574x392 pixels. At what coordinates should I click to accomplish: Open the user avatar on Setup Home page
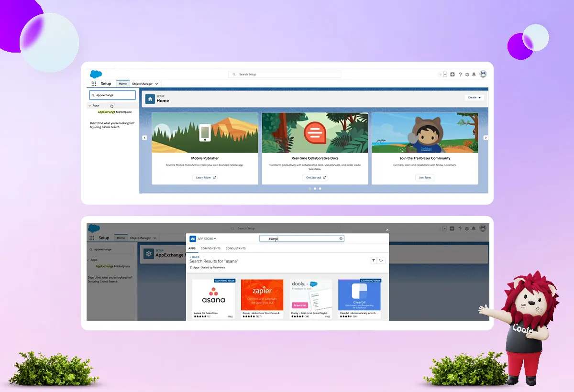tap(483, 74)
